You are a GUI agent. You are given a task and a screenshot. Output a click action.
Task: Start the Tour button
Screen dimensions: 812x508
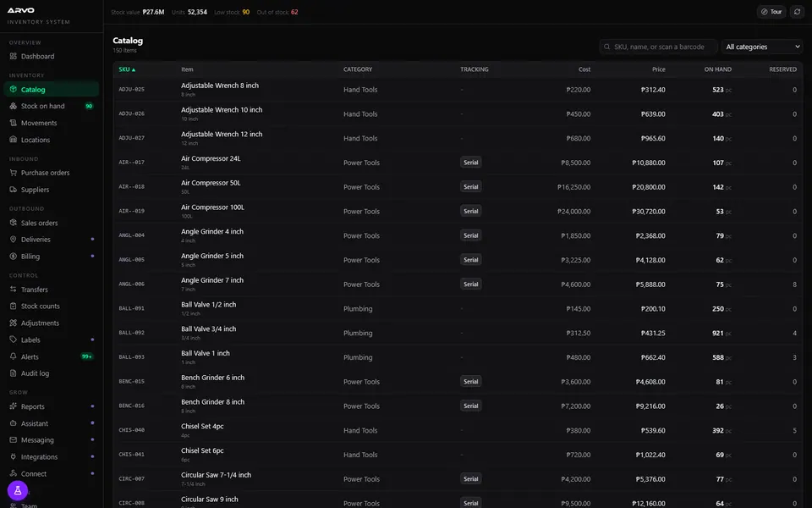[x=771, y=11]
